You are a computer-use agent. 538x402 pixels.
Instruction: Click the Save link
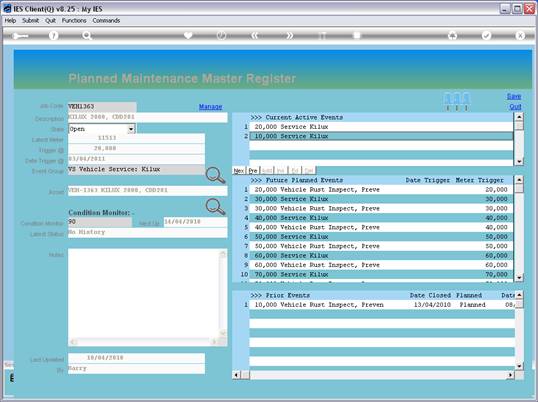(x=514, y=96)
